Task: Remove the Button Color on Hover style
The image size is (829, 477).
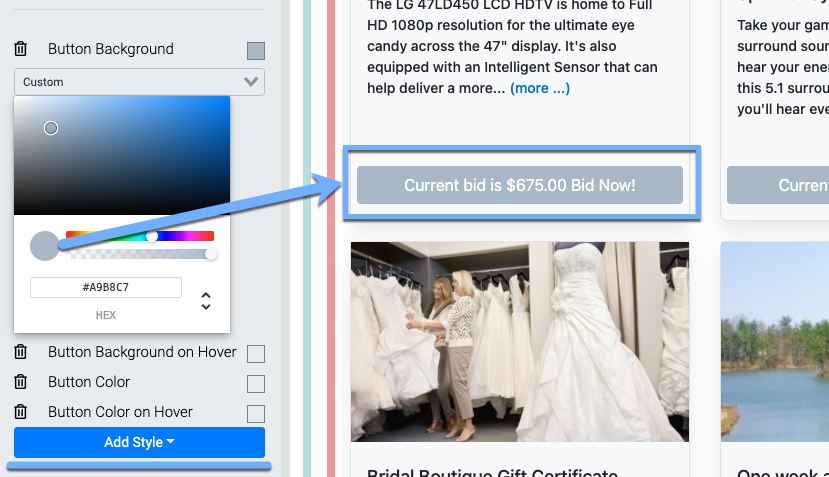Action: pos(20,412)
